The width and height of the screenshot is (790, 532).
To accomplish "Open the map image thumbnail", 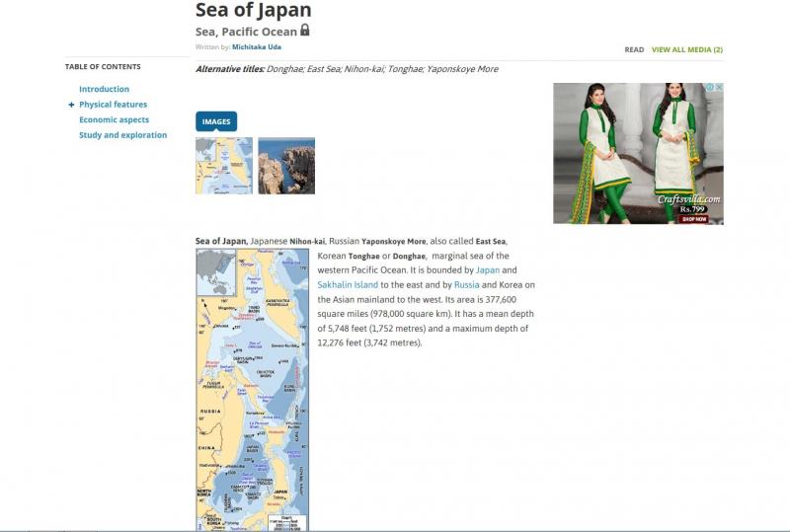I will click(224, 166).
